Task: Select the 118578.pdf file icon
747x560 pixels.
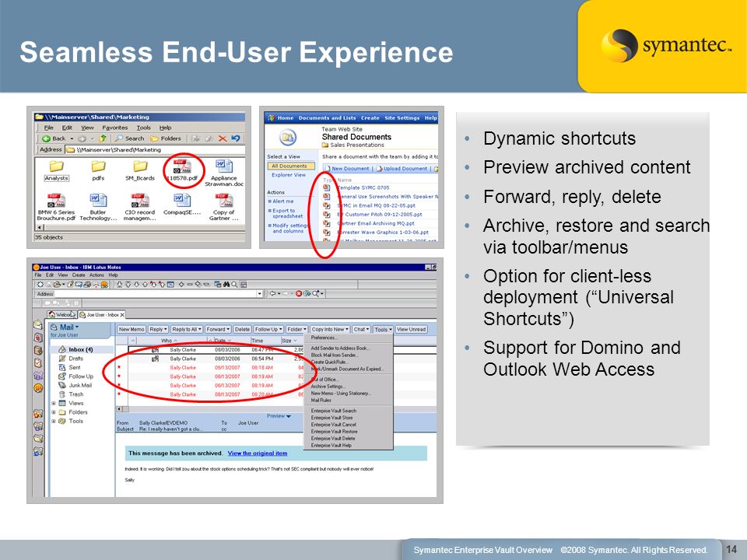Action: pos(182,167)
